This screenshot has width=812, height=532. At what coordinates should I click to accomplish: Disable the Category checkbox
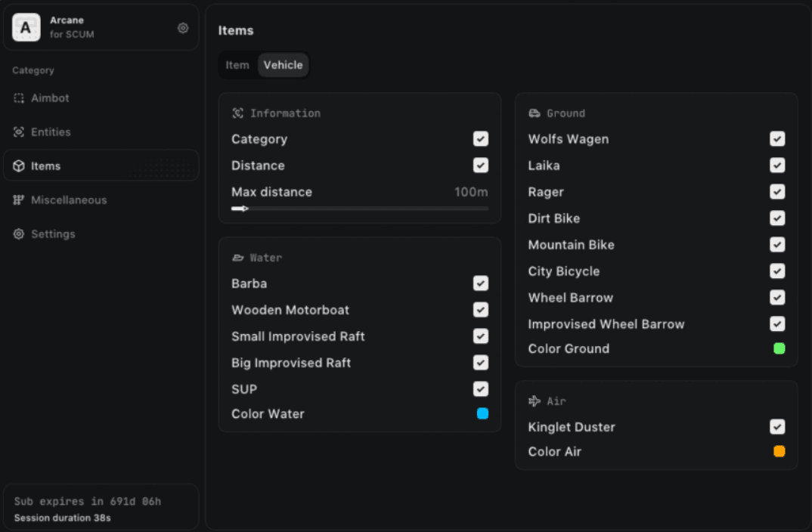click(481, 139)
